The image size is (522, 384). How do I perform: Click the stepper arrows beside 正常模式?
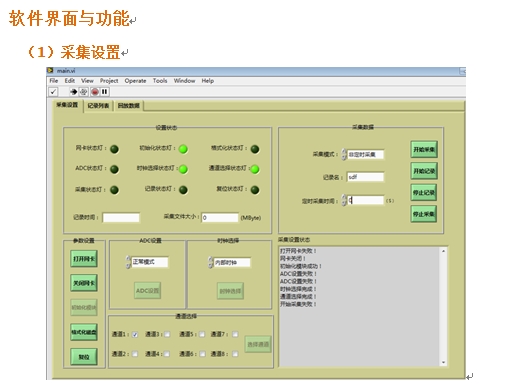pos(128,262)
